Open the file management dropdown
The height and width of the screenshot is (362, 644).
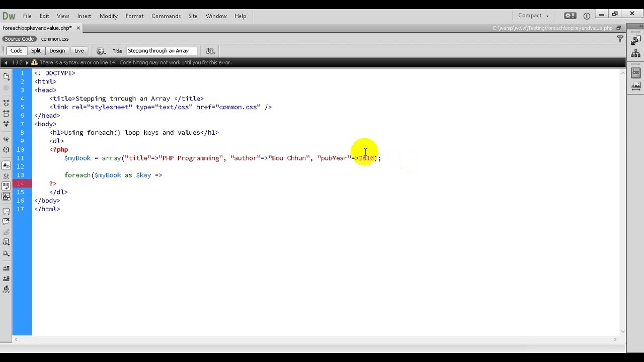(x=210, y=51)
